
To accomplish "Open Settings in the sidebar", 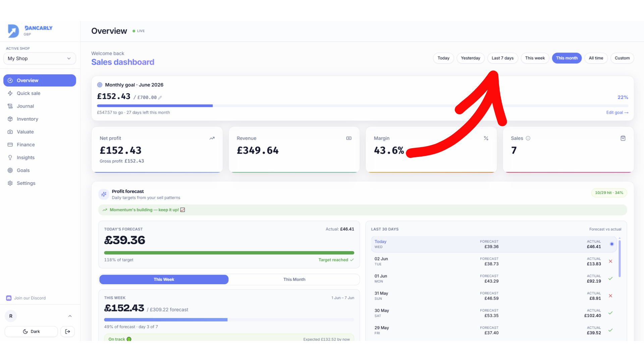I will [x=40, y=183].
